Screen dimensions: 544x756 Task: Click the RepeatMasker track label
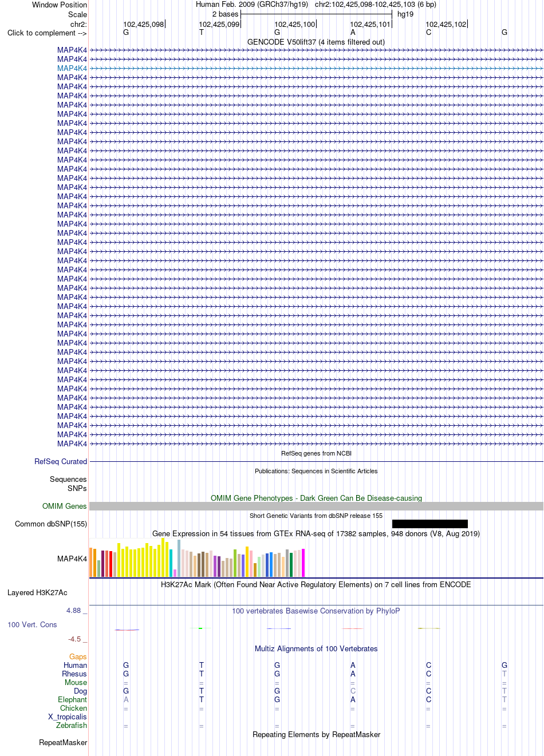(x=63, y=742)
